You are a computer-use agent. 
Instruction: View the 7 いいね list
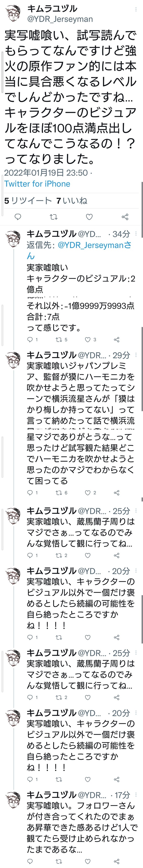point(72,201)
